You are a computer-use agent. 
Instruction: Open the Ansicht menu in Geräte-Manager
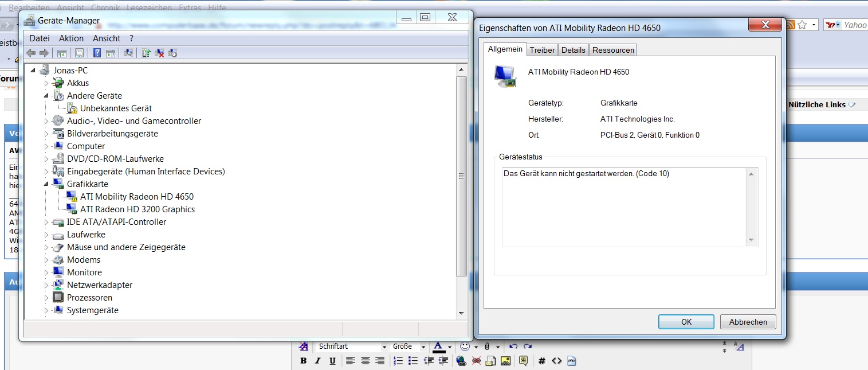107,38
